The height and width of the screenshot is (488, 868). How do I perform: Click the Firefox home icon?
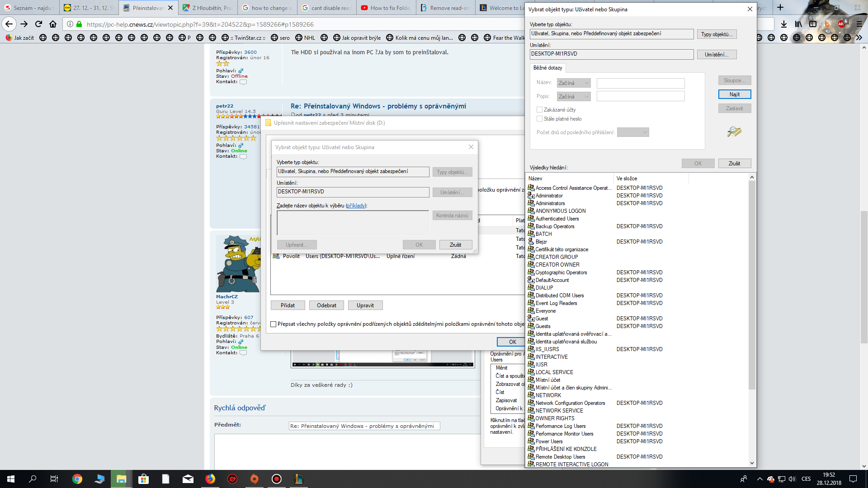click(x=53, y=24)
